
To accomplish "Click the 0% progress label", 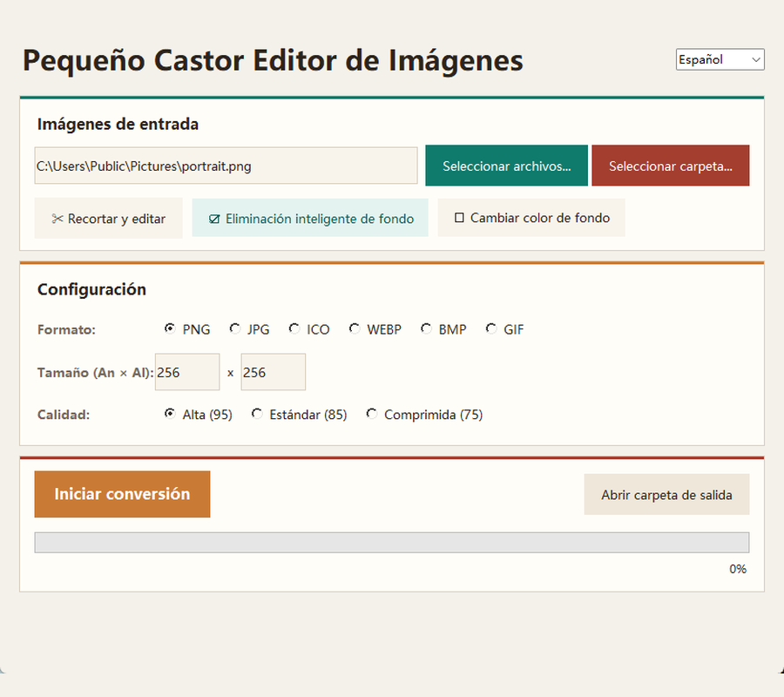I will [738, 569].
